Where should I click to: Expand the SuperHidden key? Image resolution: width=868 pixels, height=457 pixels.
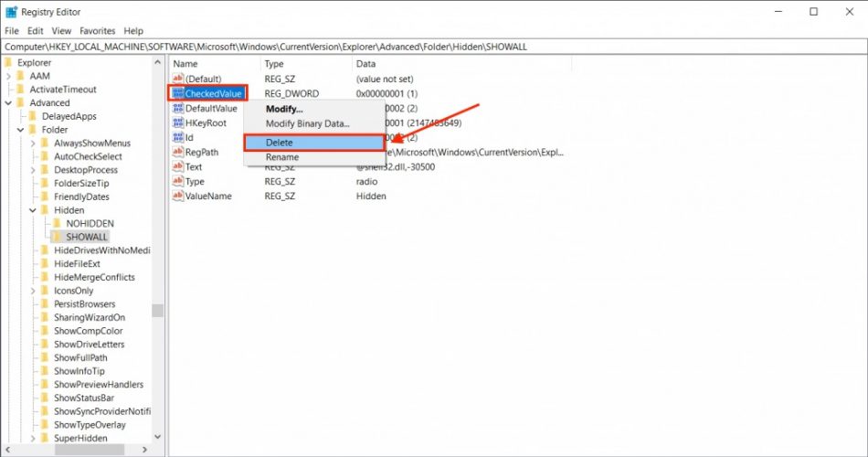click(x=33, y=438)
